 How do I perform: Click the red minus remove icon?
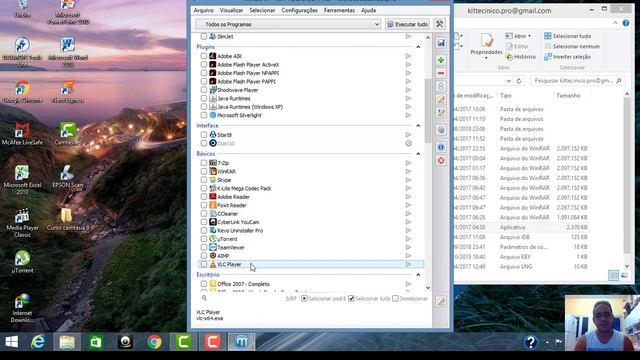point(441,73)
